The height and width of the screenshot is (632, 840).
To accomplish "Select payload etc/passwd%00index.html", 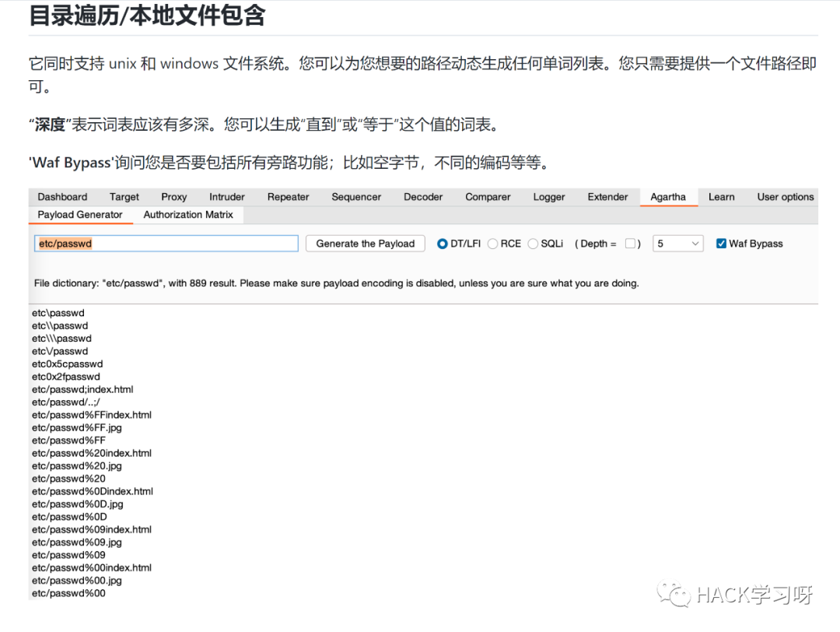I will [x=92, y=568].
